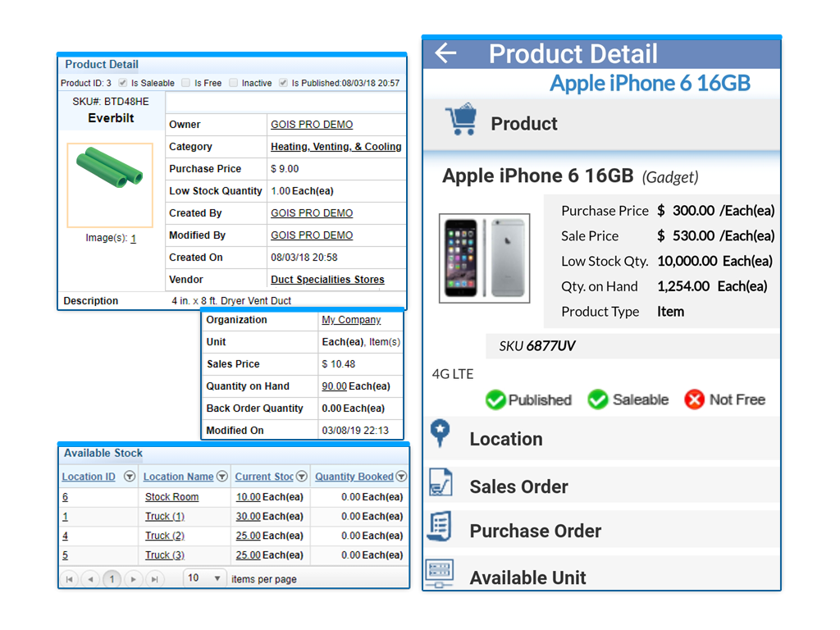Image resolution: width=840 pixels, height=630 pixels.
Task: Tap the red Not Free cross icon
Action: click(694, 399)
